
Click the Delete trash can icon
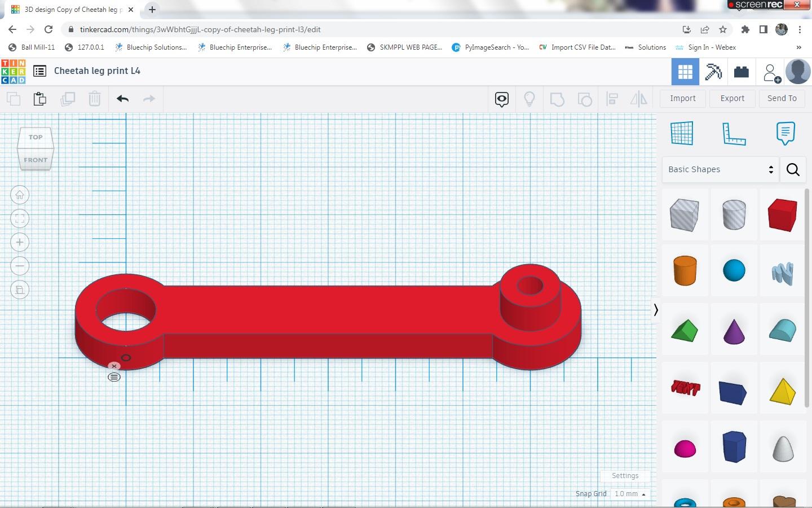point(95,99)
